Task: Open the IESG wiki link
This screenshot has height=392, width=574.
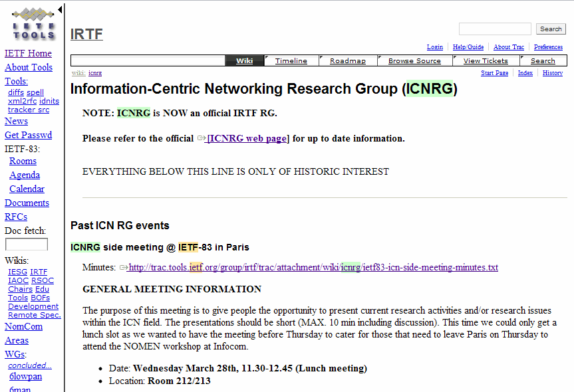Action: click(17, 272)
